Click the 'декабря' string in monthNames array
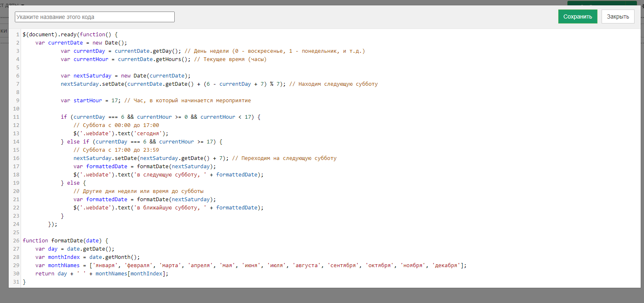Image resolution: width=644 pixels, height=303 pixels. click(x=447, y=265)
